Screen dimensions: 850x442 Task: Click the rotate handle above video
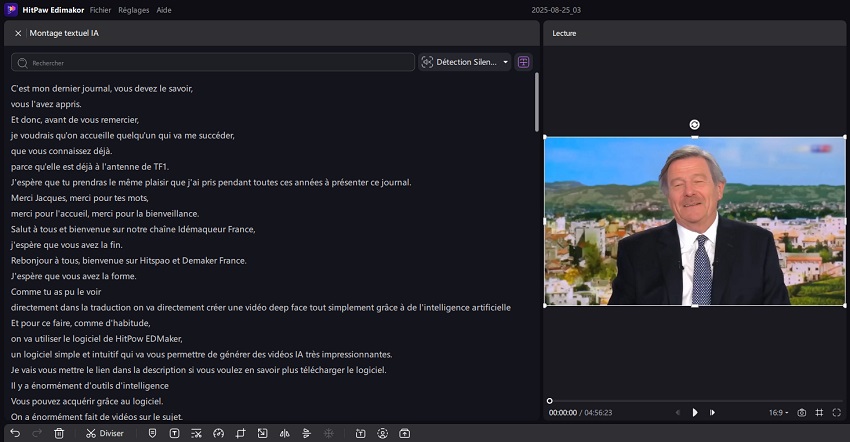(x=694, y=125)
